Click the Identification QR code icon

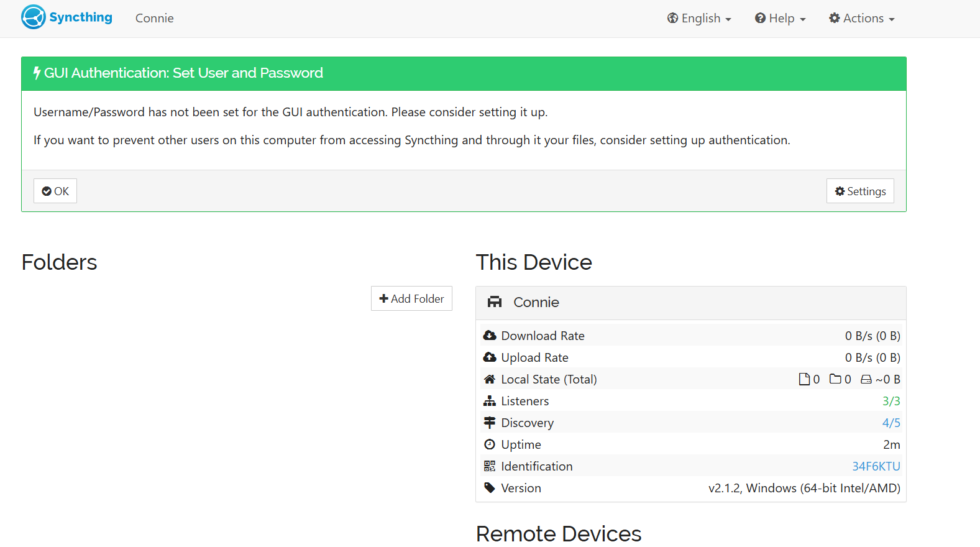[490, 466]
